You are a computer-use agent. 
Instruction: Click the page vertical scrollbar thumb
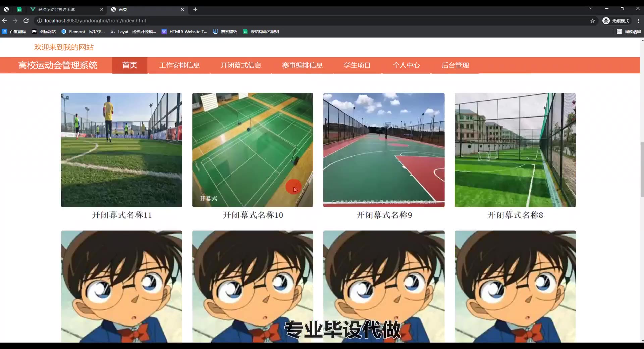(x=642, y=169)
